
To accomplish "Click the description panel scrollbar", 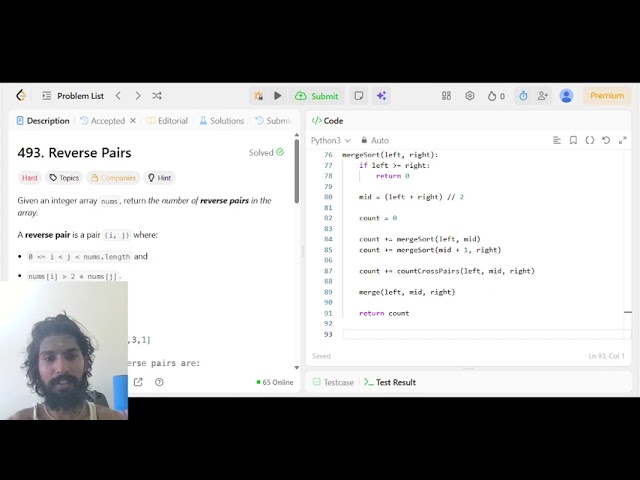I will [297, 171].
